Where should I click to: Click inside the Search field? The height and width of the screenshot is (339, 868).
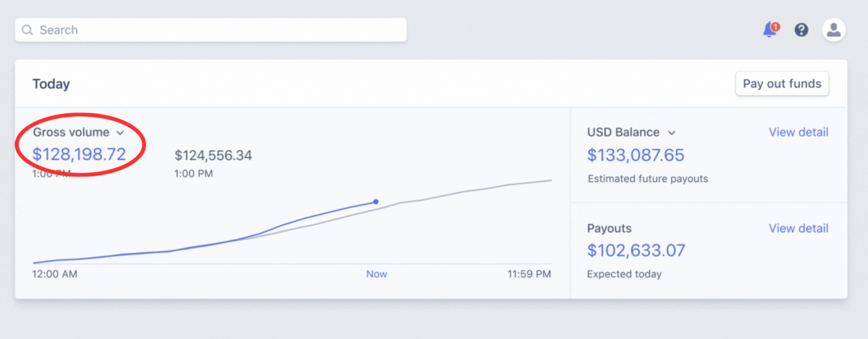(217, 30)
